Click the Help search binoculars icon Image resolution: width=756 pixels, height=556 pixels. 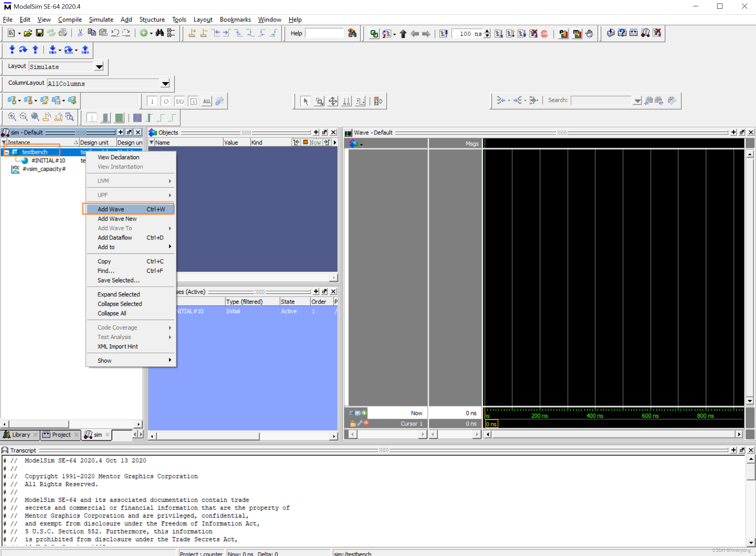352,33
